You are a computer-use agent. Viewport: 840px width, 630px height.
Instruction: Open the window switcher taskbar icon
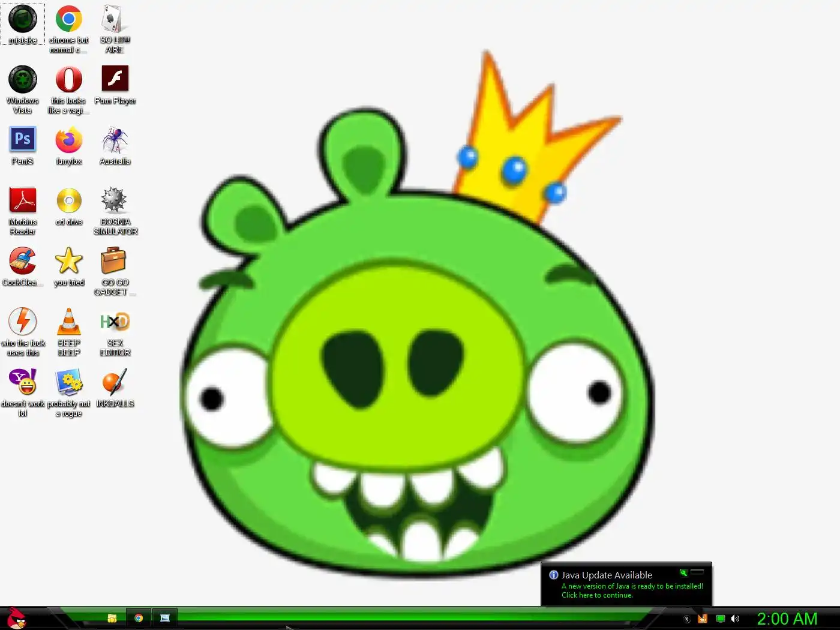pos(164,618)
